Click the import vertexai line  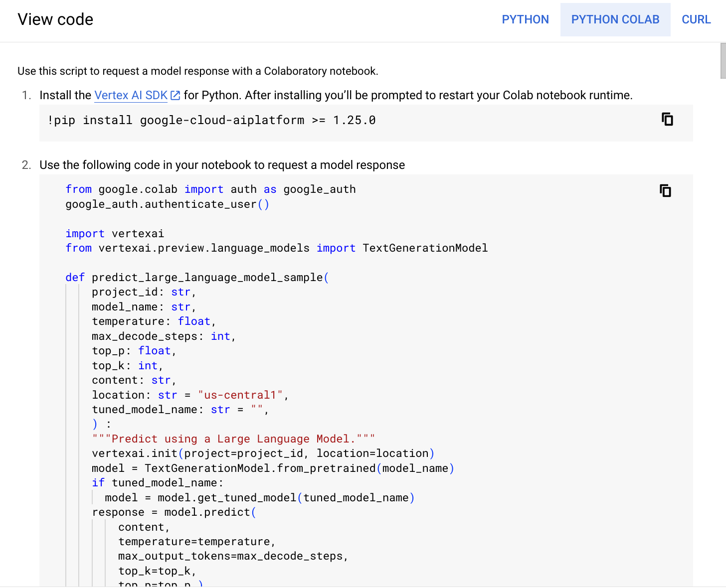(x=115, y=234)
